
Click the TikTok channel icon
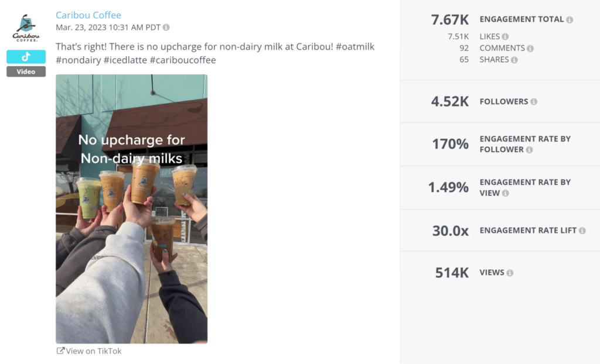25,57
